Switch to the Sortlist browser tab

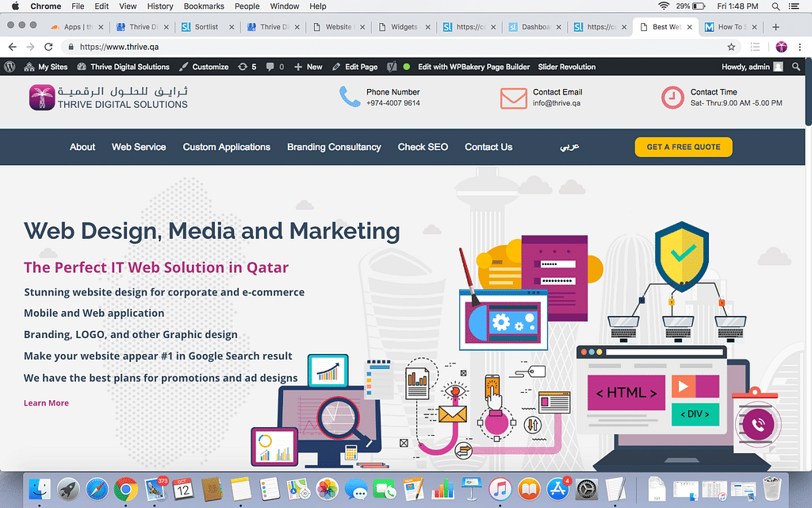[x=205, y=27]
